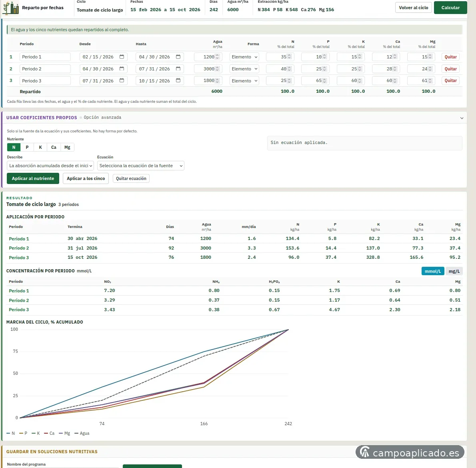Open calendar picker for Periodo 2 Desde date
Image resolution: width=476 pixels, height=468 pixels.
(x=122, y=68)
